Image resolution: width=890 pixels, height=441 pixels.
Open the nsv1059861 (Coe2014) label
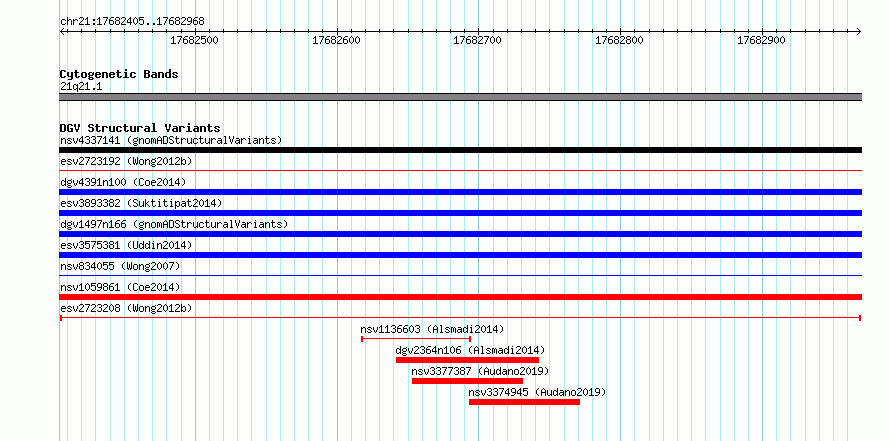(x=120, y=287)
